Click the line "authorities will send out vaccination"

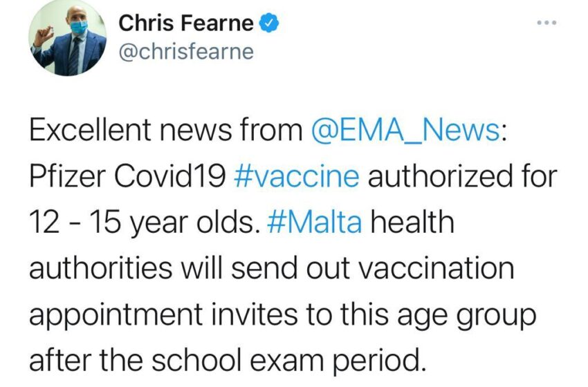[x=272, y=267]
